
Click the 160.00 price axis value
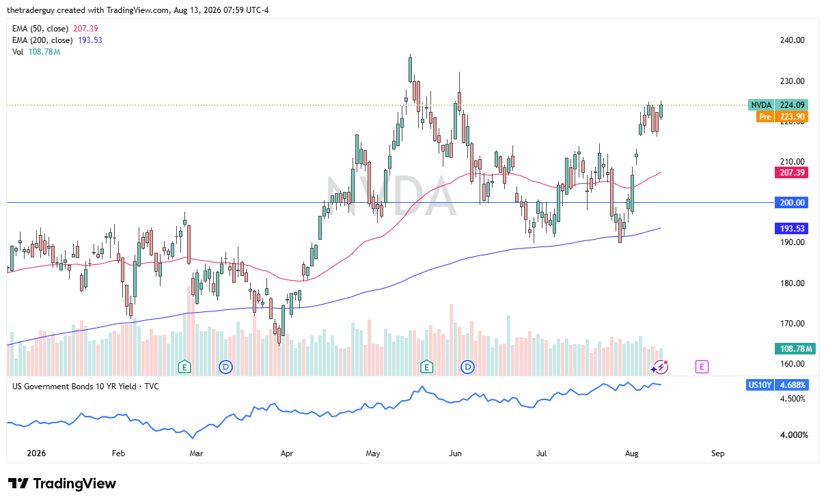(792, 364)
